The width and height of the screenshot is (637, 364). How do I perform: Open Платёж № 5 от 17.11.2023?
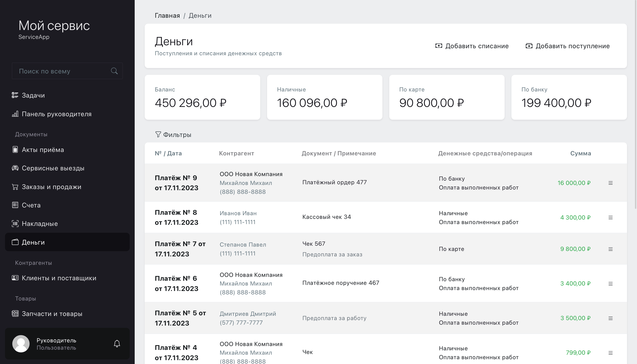pos(180,318)
